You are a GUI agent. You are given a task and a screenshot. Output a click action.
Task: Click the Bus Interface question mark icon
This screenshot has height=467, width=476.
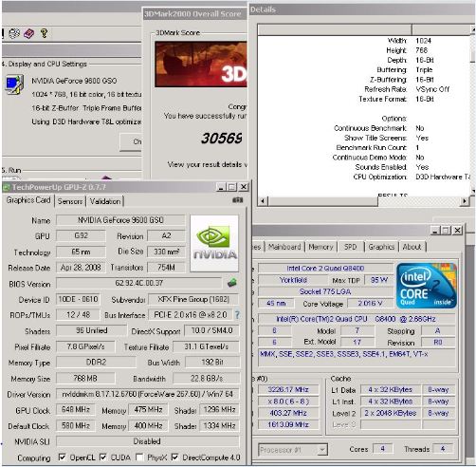coord(237,314)
